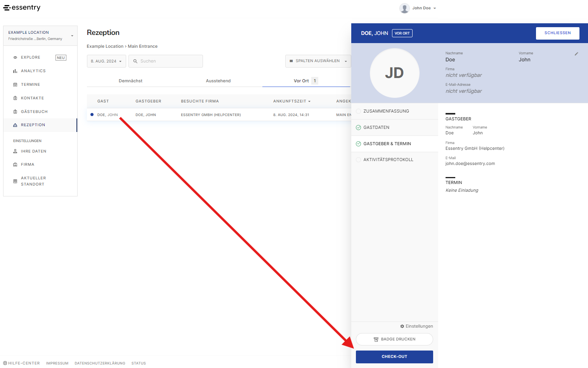The image size is (588, 368).
Task: Open the 8. Aug. 2024 date dropdown
Action: (106, 61)
